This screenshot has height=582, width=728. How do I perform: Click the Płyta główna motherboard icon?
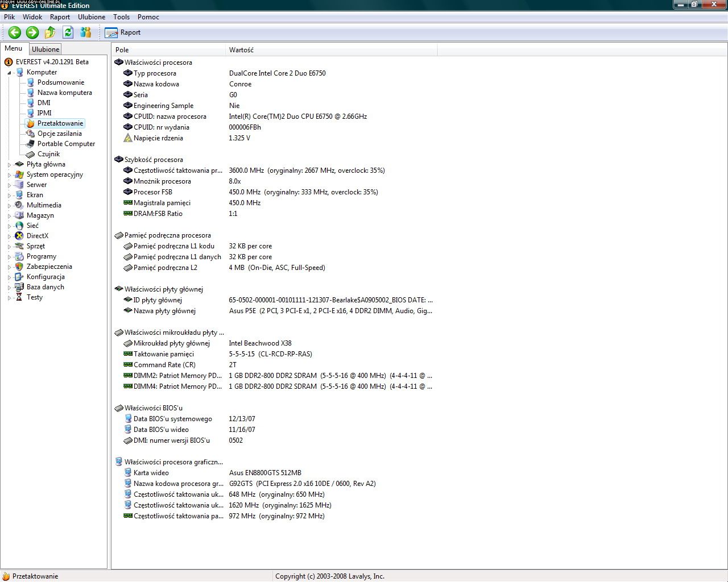pos(19,164)
